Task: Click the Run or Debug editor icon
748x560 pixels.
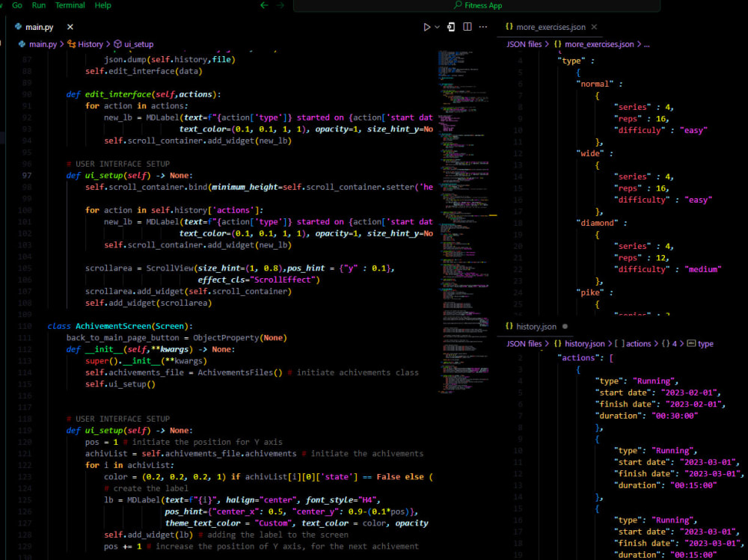Action: 451,27
